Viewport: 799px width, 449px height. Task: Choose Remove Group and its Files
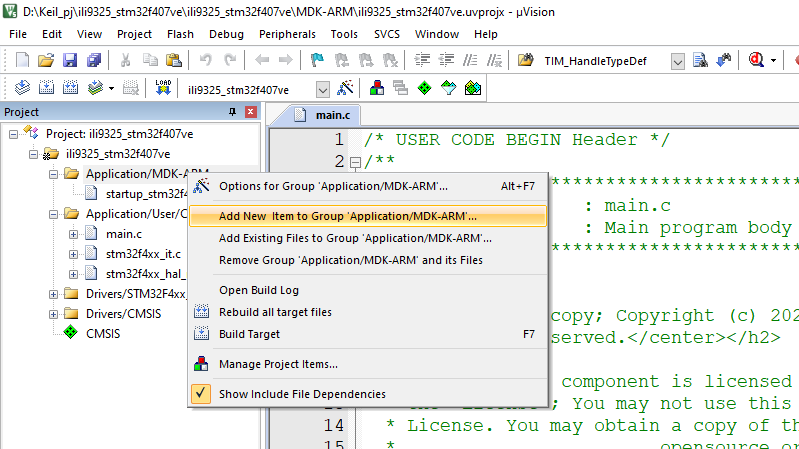coord(367,260)
